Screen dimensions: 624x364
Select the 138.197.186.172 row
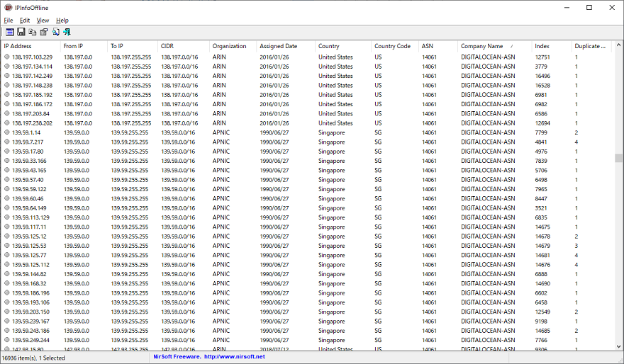tap(306, 105)
